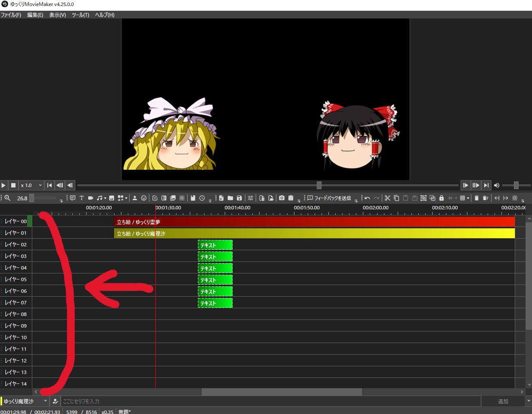Image resolution: width=532 pixels, height=414 pixels.
Task: Open the ファイル(F) menu
Action: (11, 15)
